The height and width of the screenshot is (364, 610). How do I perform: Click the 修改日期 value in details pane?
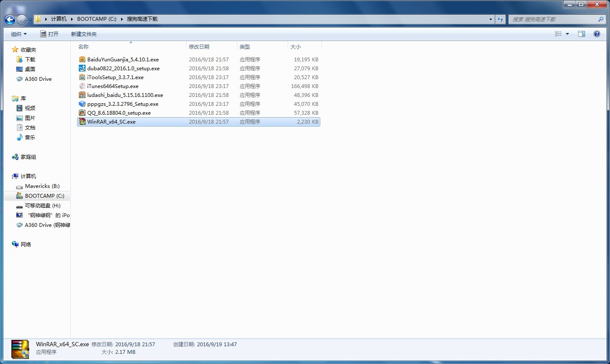click(x=135, y=345)
